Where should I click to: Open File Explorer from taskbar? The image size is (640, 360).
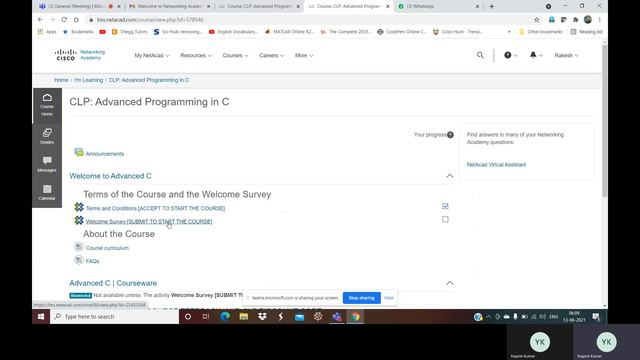click(x=244, y=317)
